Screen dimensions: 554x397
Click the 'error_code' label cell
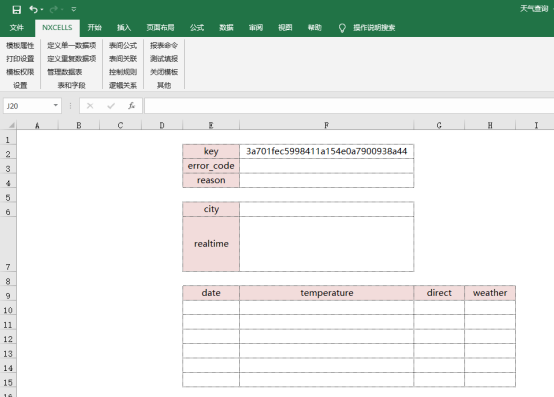tap(211, 166)
